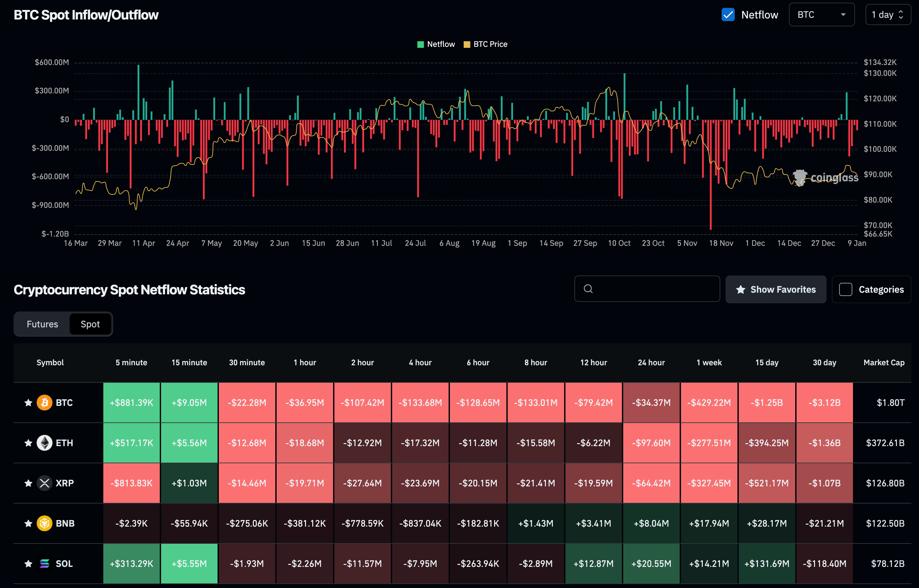Click the BNB coin icon
Screen dimensions: 919x588
(44, 523)
